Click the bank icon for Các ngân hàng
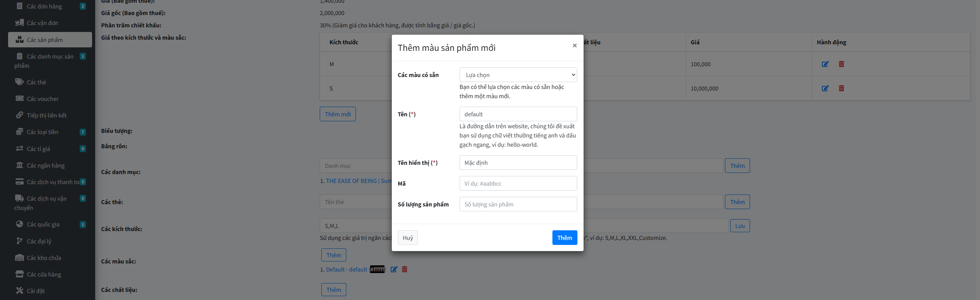The width and height of the screenshot is (980, 300). [x=19, y=165]
